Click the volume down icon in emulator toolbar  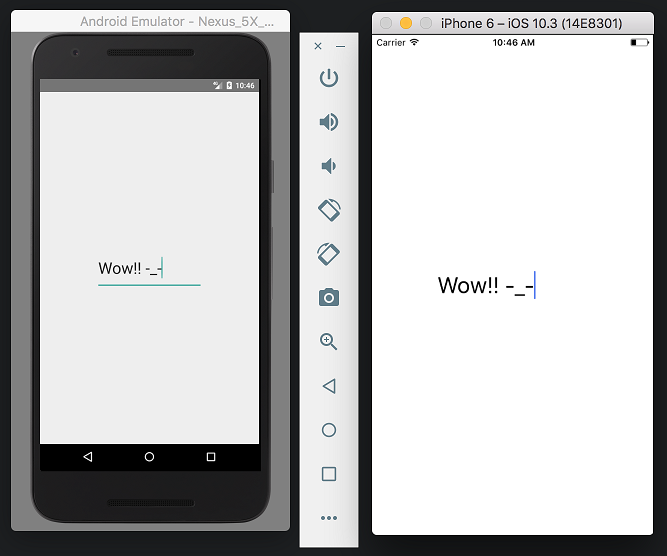[328, 166]
